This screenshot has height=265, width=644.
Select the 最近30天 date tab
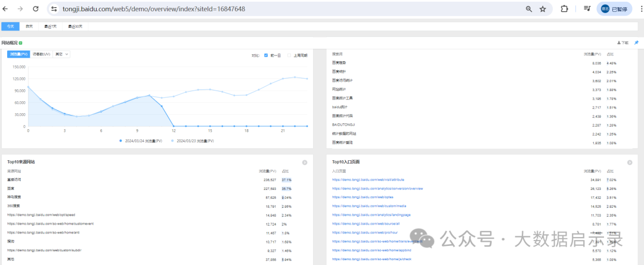click(75, 26)
